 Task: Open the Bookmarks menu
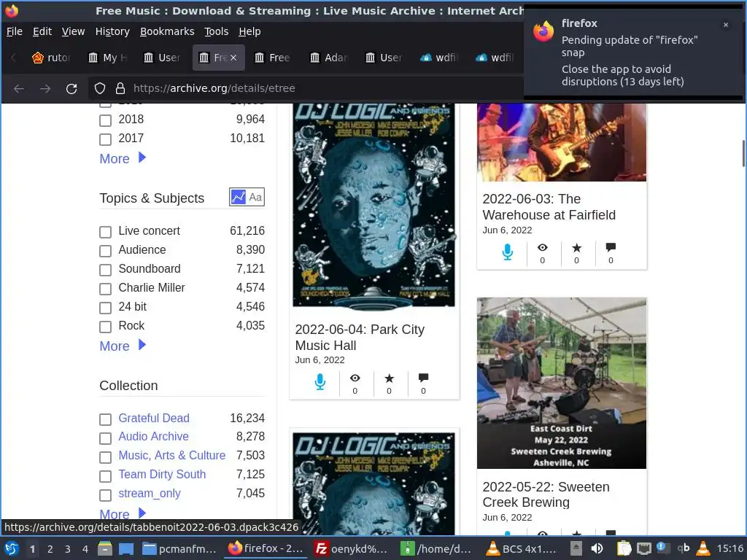click(x=167, y=31)
